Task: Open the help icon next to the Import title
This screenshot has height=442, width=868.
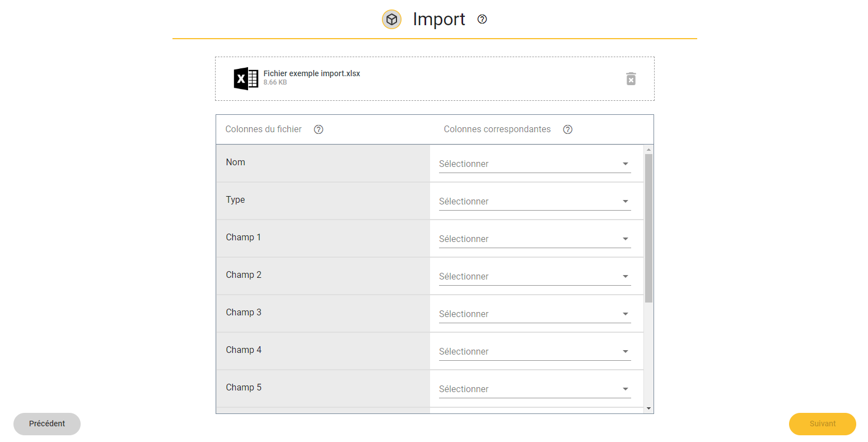Action: (x=482, y=19)
